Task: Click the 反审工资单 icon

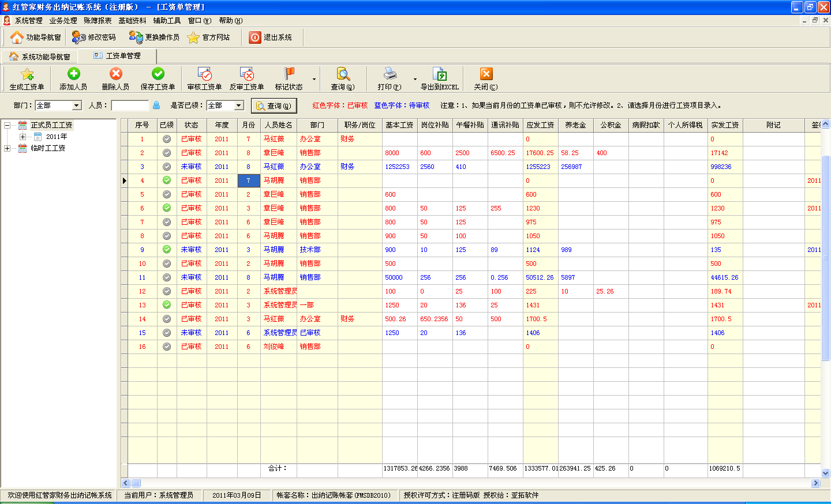Action: point(246,74)
